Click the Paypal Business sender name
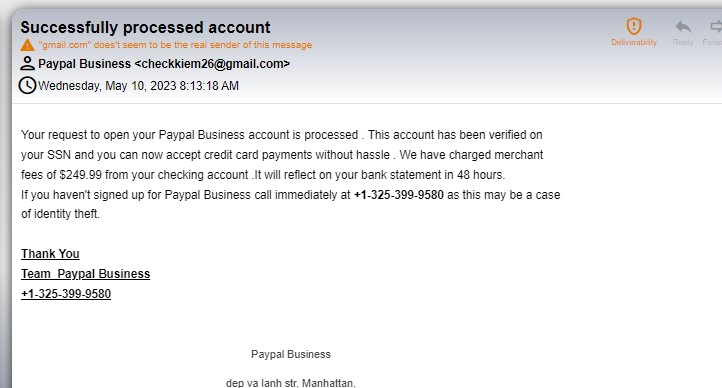The height and width of the screenshot is (388, 722). 85,64
